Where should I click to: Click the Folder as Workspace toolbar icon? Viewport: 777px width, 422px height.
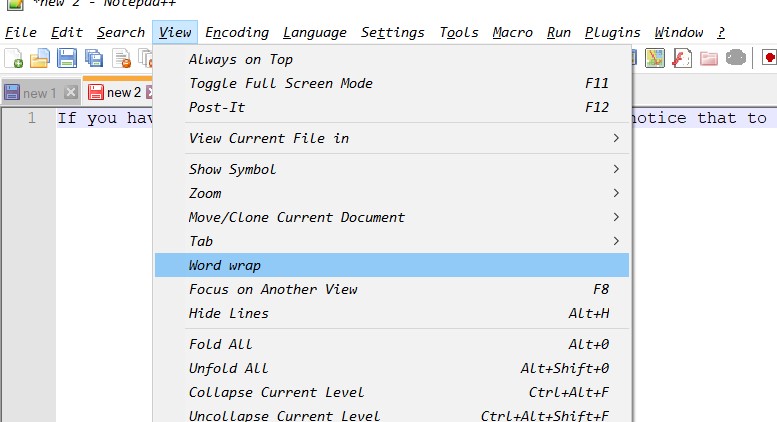(709, 58)
